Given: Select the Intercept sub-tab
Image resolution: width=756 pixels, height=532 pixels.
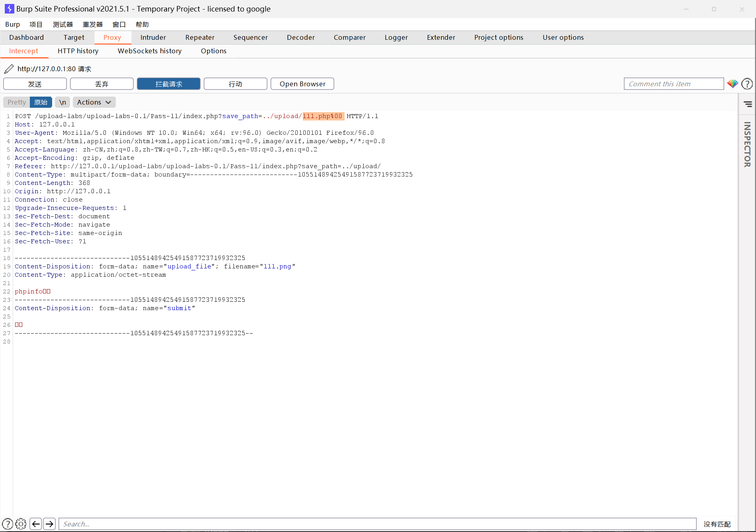Looking at the screenshot, I should [24, 51].
